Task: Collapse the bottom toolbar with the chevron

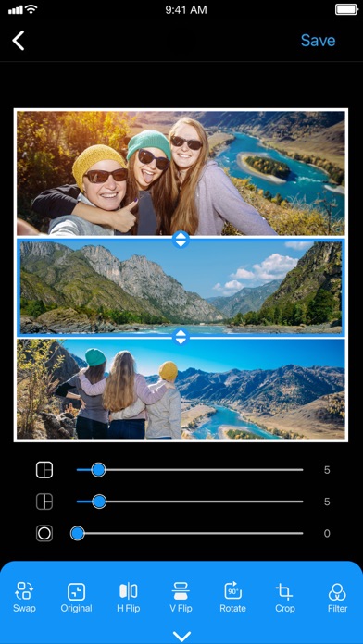Action: pyautogui.click(x=181, y=637)
